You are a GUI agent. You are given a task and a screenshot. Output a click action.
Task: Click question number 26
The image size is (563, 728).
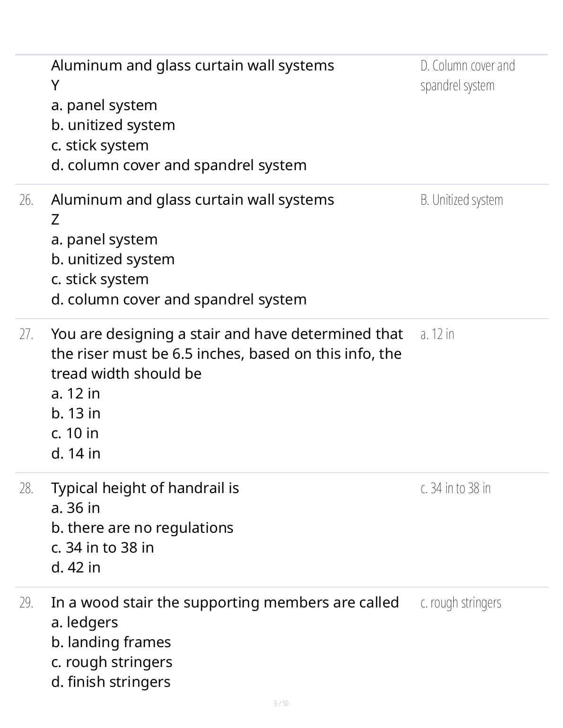click(26, 200)
